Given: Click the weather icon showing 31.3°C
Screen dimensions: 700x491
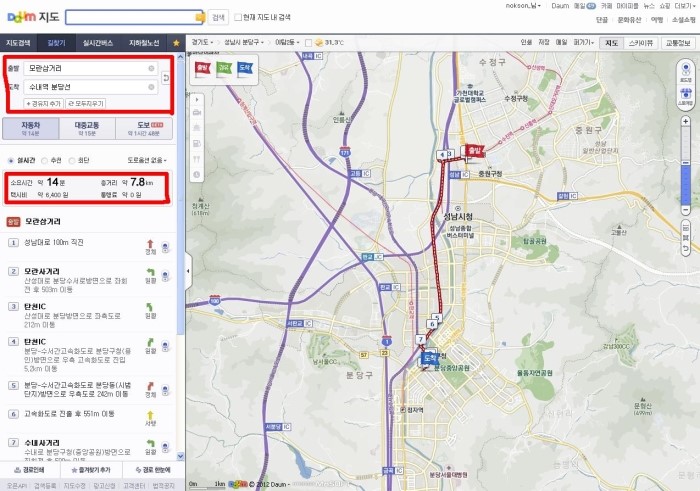Looking at the screenshot, I should pos(319,43).
